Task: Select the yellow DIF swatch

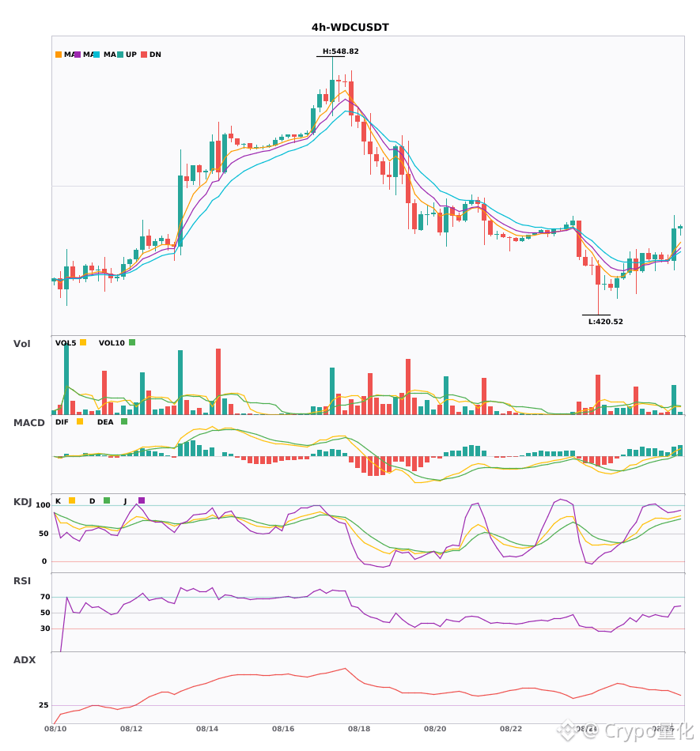Action: pyautogui.click(x=80, y=421)
